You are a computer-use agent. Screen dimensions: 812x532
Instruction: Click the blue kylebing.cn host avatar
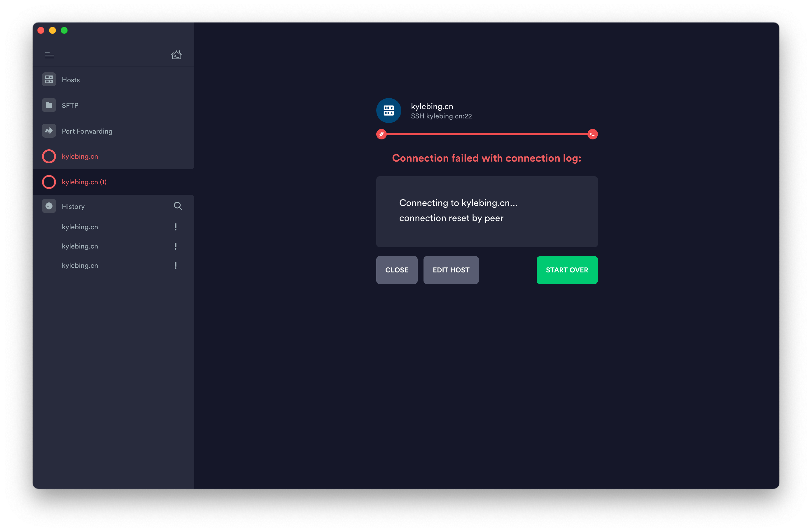pos(388,111)
